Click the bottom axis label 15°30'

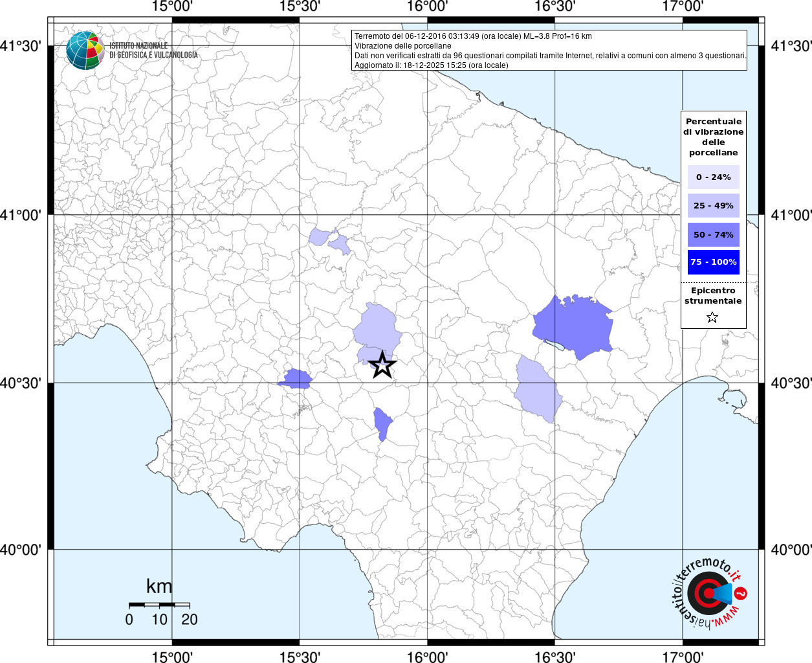tap(300, 657)
